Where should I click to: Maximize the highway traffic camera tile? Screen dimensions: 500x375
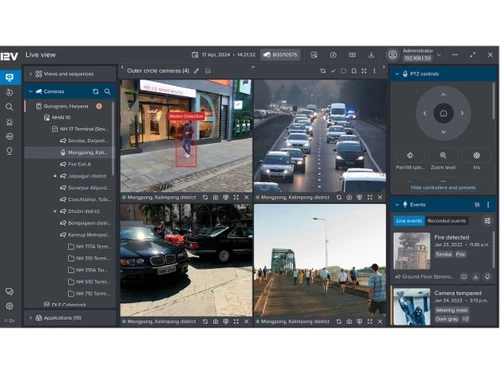370,197
